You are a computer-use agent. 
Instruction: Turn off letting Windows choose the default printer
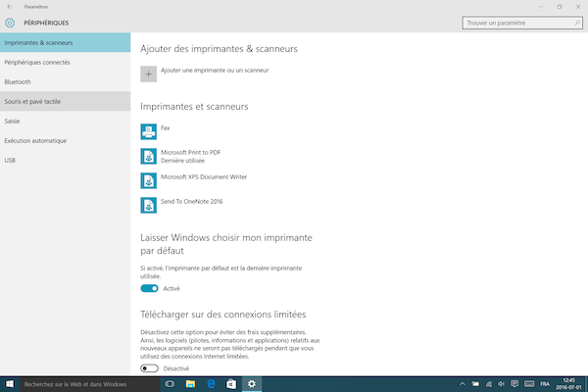tap(149, 288)
